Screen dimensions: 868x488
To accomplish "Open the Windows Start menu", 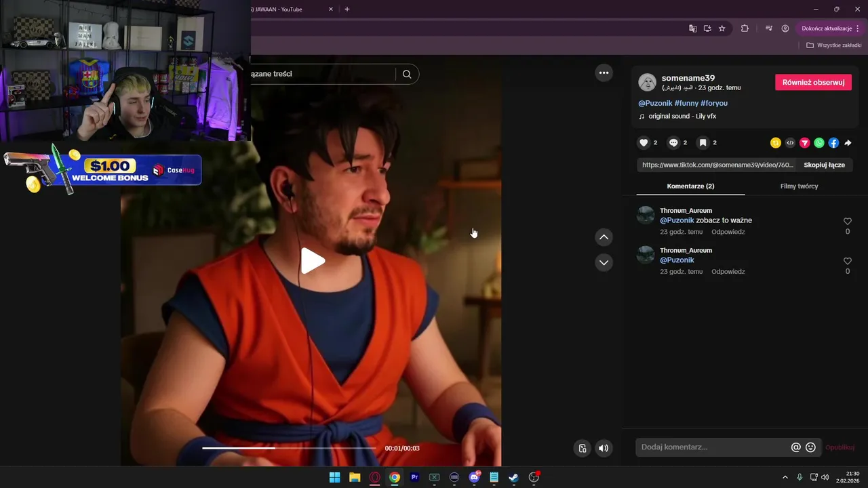I will (x=334, y=477).
